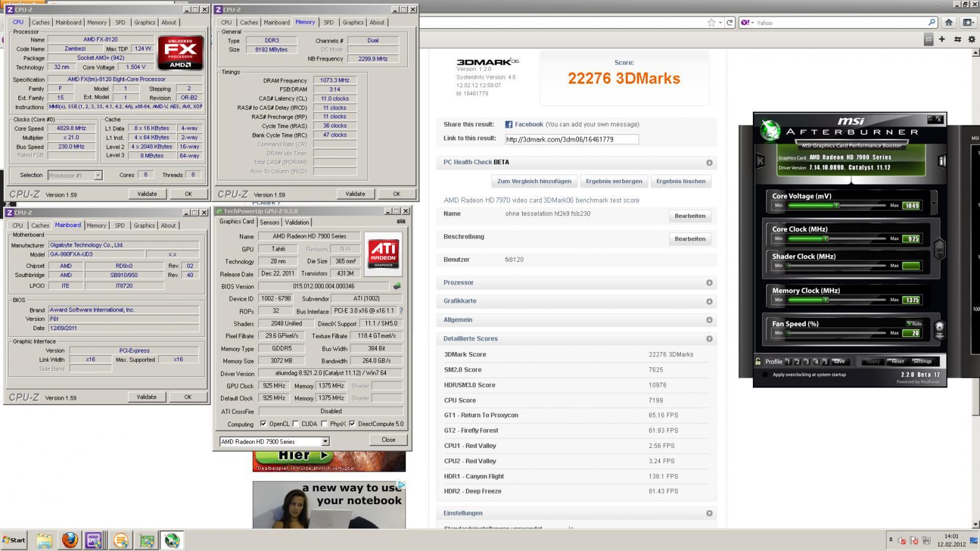
Task: Click the Ergebnis löschen button
Action: 681,181
